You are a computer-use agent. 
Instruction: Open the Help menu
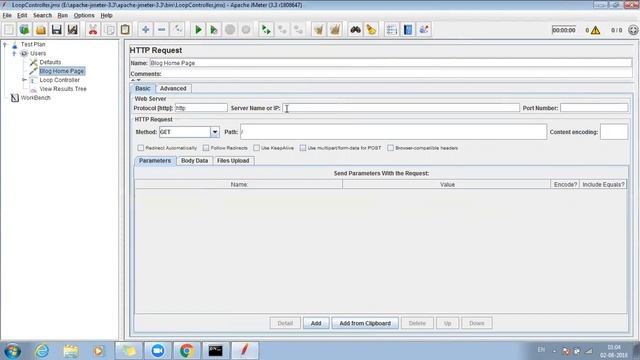click(107, 15)
